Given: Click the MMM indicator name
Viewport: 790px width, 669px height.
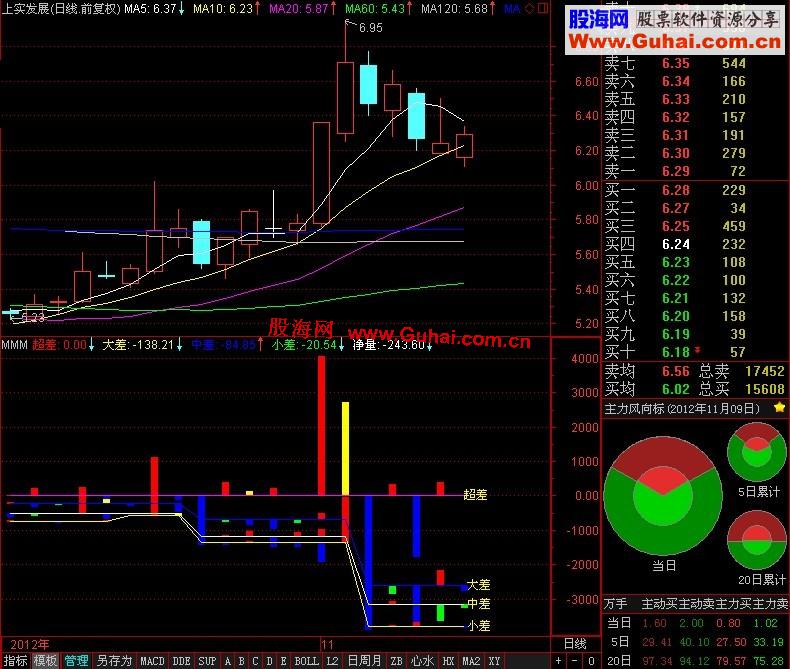Looking at the screenshot, I should 14,345.
